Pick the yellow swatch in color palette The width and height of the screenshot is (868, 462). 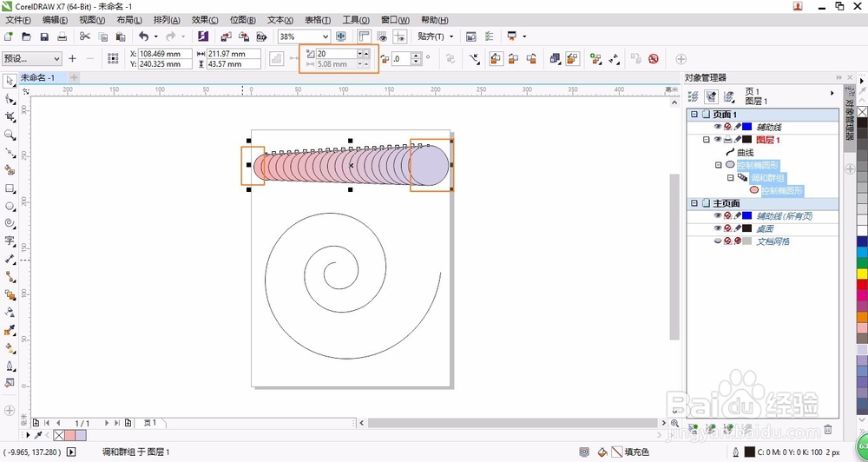click(x=862, y=274)
